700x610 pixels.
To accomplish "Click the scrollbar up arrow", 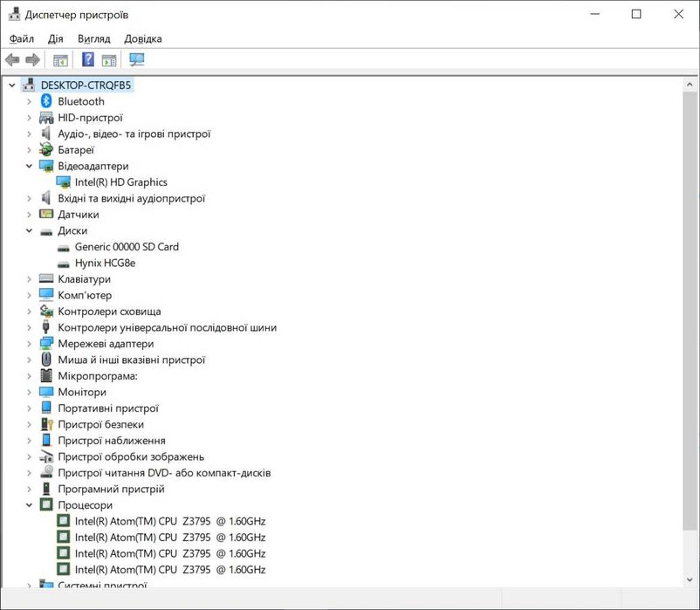I will coord(690,84).
